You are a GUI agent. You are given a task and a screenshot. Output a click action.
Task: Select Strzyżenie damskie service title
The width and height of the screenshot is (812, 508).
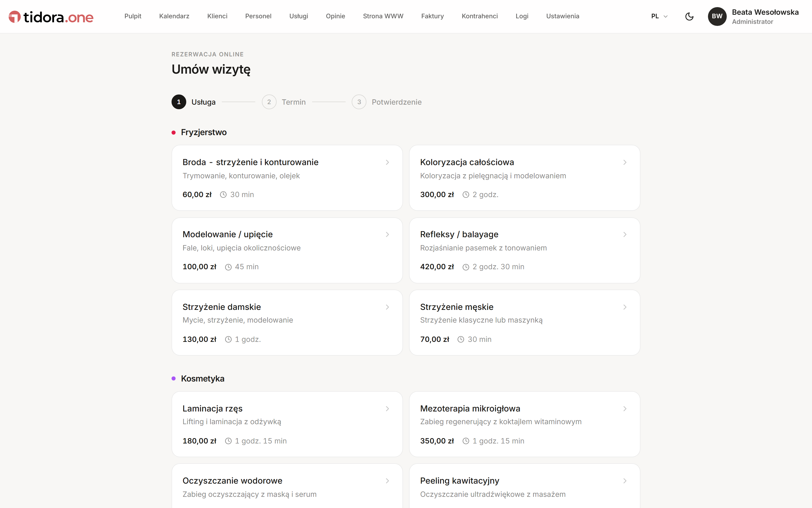pyautogui.click(x=222, y=307)
